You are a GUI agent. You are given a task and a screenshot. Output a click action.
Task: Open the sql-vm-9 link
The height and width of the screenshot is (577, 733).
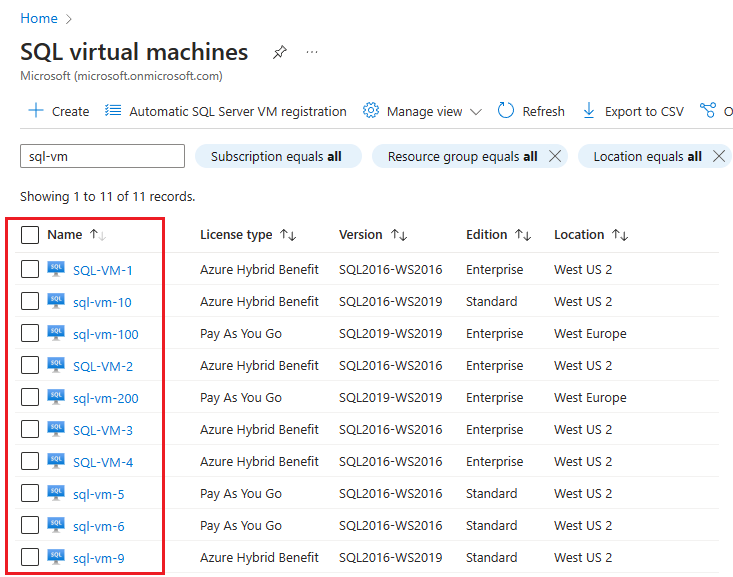click(x=99, y=558)
